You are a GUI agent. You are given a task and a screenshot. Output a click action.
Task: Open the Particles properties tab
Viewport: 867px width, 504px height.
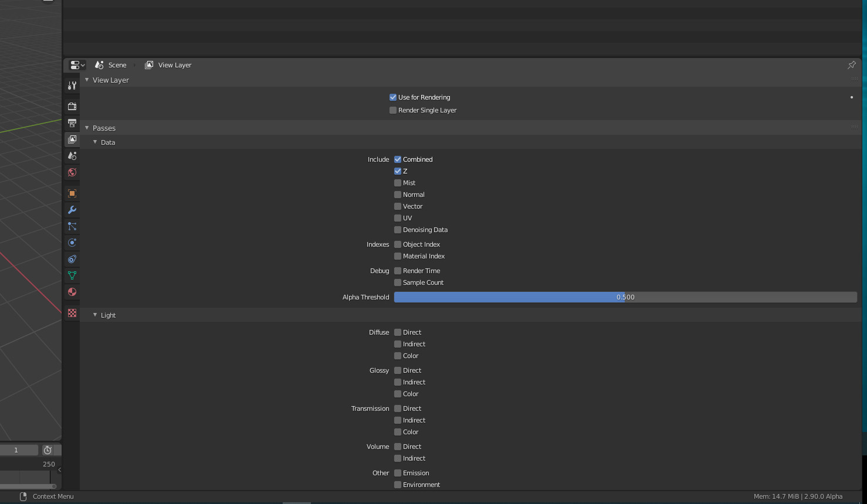click(72, 226)
